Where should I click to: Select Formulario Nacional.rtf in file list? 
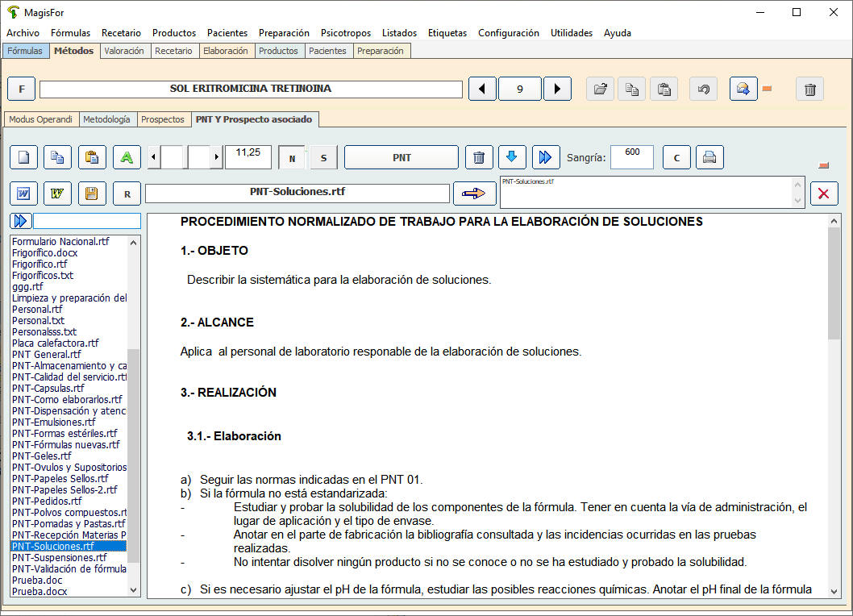click(69, 242)
